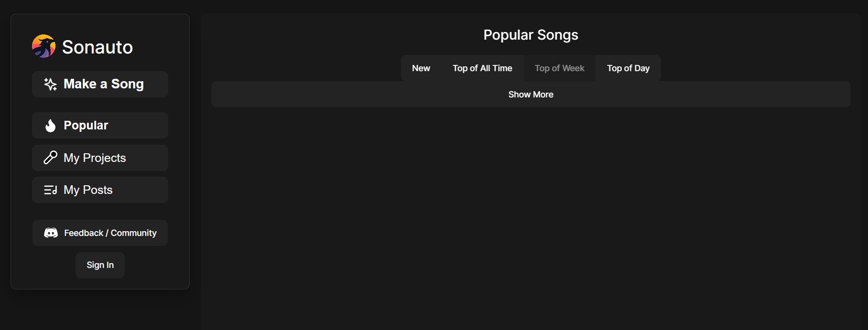Click the Popular Songs heading
868x330 pixels.
click(531, 35)
